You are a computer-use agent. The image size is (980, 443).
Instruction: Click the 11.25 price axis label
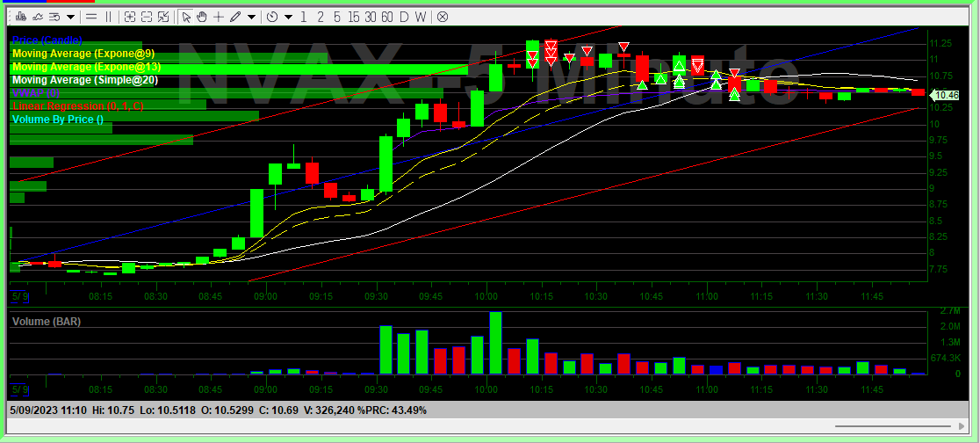click(x=941, y=43)
